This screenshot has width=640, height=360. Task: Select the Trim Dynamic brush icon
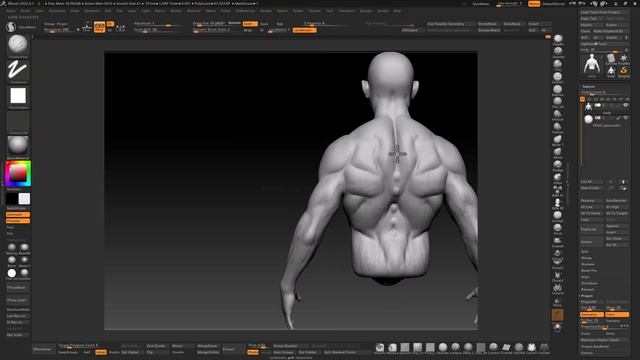(558, 102)
